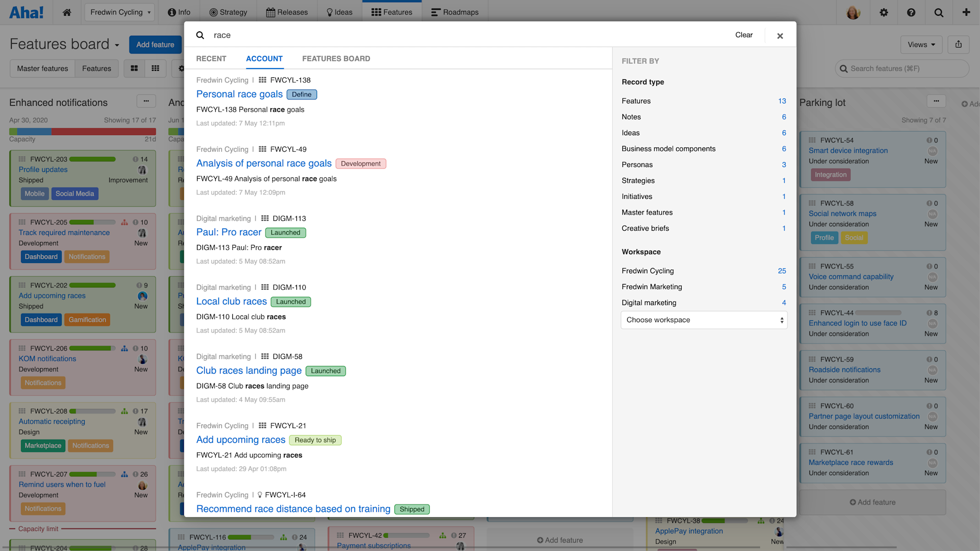Open account settings via the gear icon
The image size is (980, 551).
point(883,12)
